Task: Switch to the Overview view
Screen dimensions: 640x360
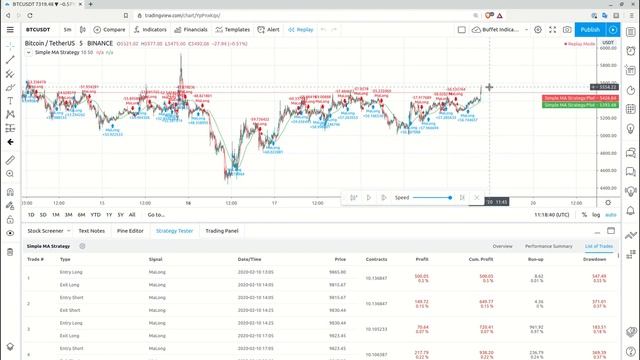Action: coord(502,246)
